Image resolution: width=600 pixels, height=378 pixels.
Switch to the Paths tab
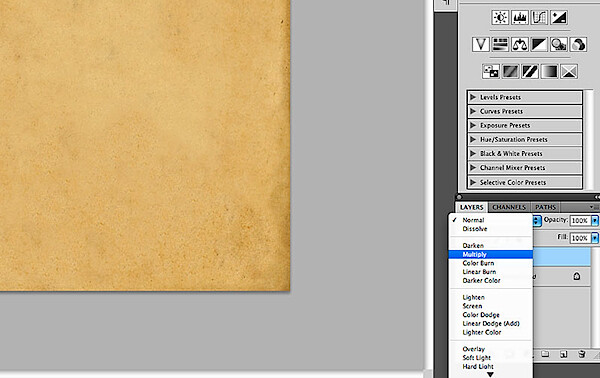coord(546,207)
